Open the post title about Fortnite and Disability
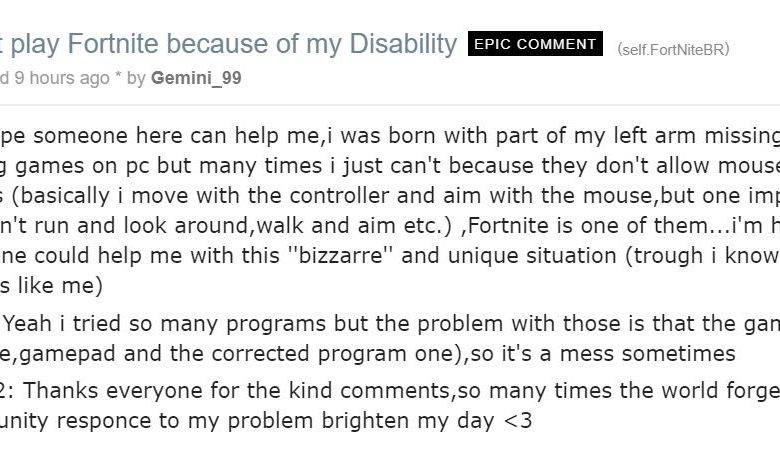780x449 pixels. click(228, 44)
